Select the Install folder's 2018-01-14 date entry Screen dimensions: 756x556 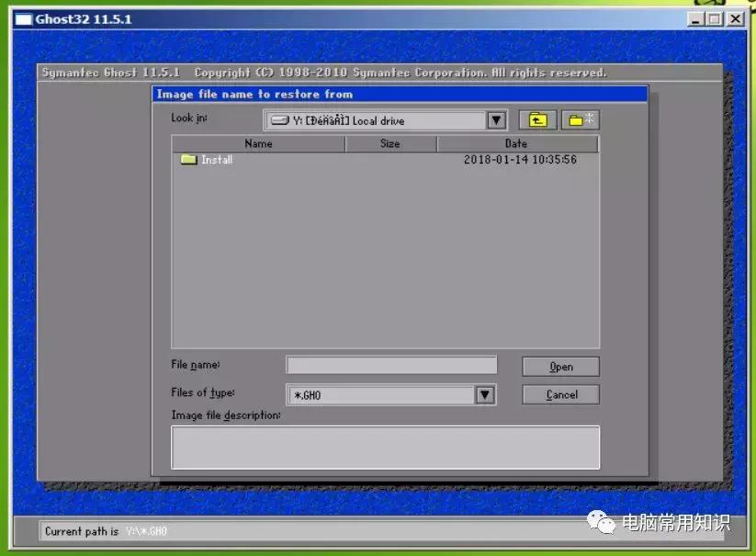point(520,160)
